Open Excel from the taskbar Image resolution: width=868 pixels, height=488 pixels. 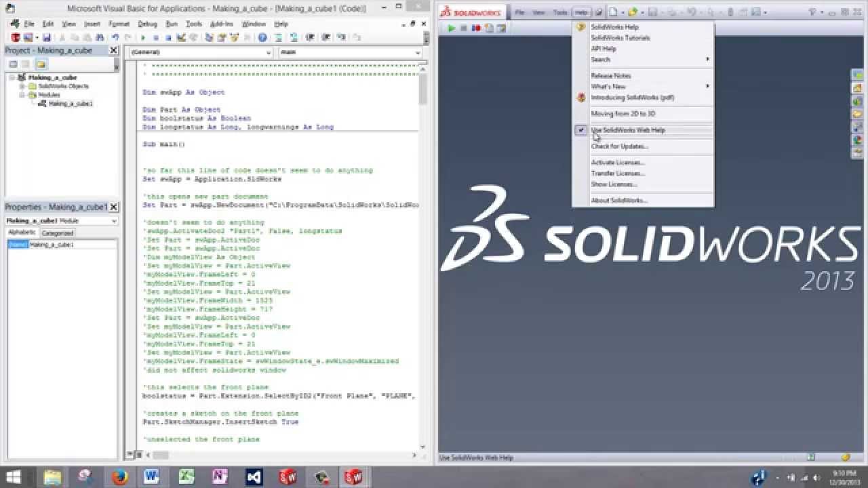(x=186, y=477)
